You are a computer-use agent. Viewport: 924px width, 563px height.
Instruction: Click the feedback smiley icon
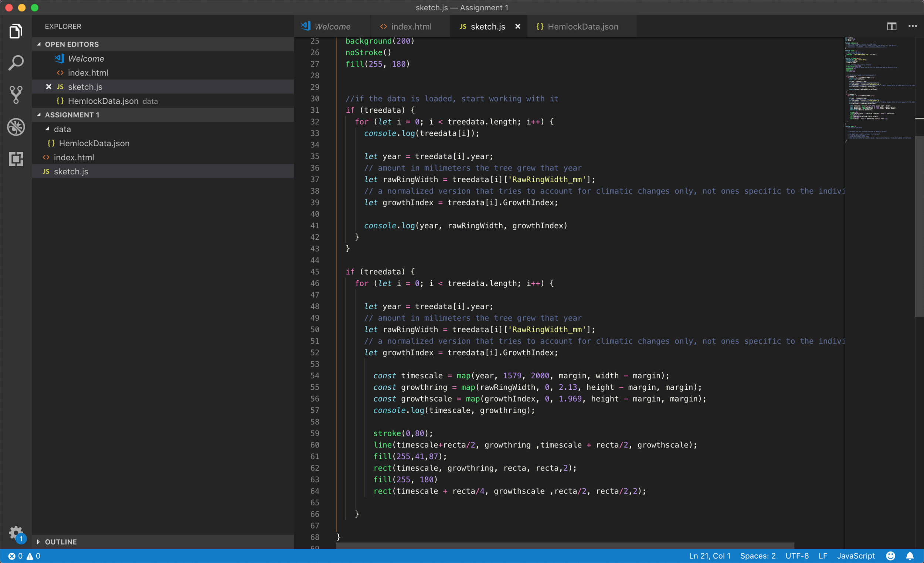(891, 556)
